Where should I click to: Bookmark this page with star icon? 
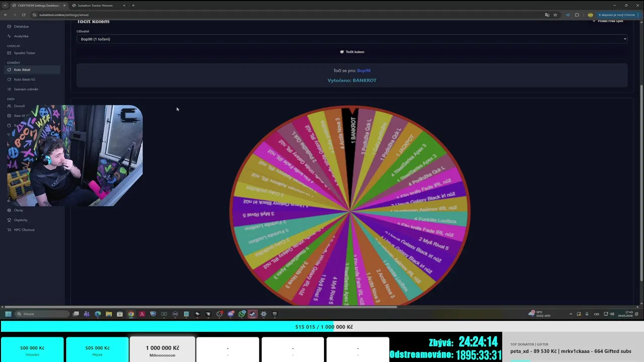tap(555, 15)
